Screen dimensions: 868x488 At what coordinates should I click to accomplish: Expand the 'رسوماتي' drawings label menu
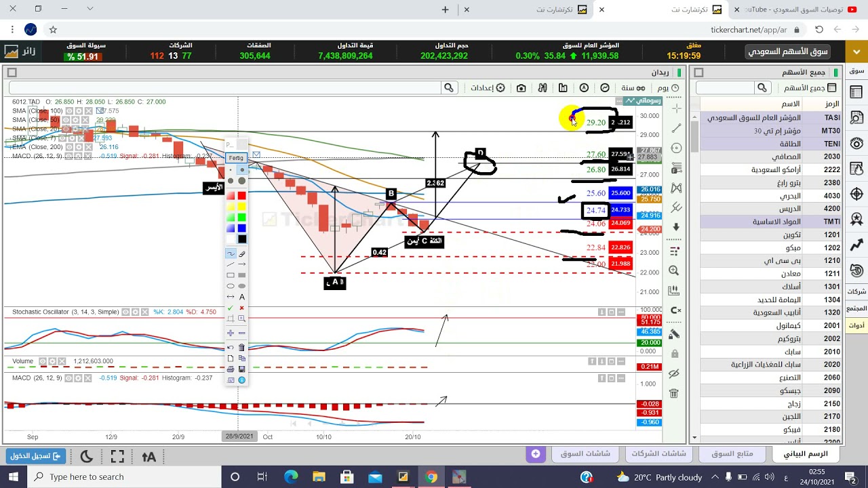tap(644, 100)
